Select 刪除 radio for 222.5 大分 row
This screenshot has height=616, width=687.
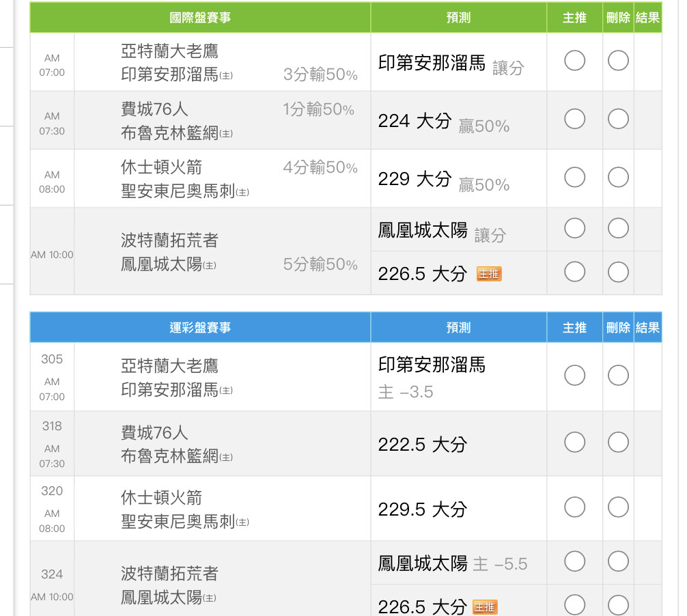[x=618, y=442]
